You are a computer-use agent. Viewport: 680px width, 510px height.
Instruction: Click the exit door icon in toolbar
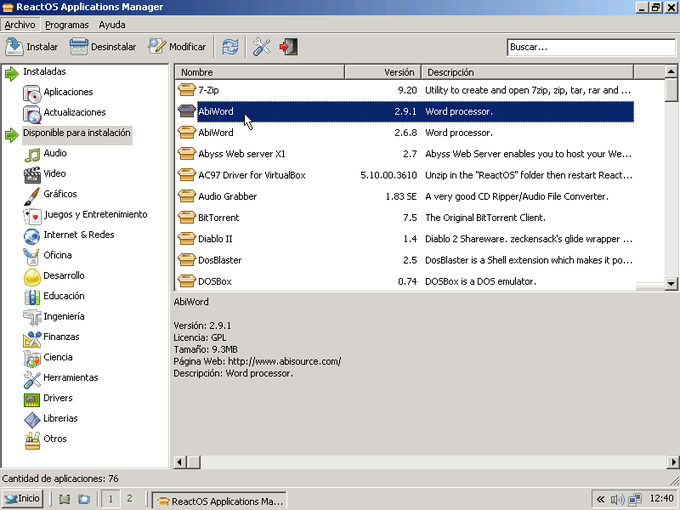point(288,47)
